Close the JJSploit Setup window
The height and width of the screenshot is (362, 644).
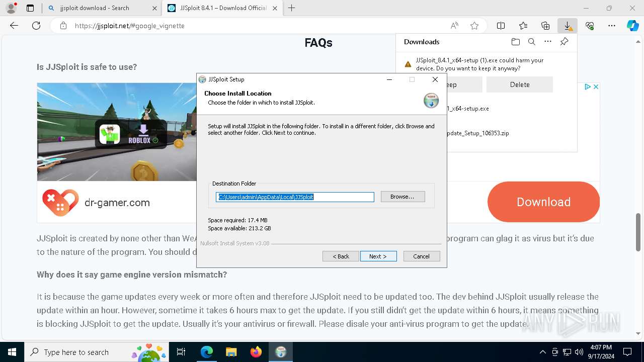pos(435,79)
